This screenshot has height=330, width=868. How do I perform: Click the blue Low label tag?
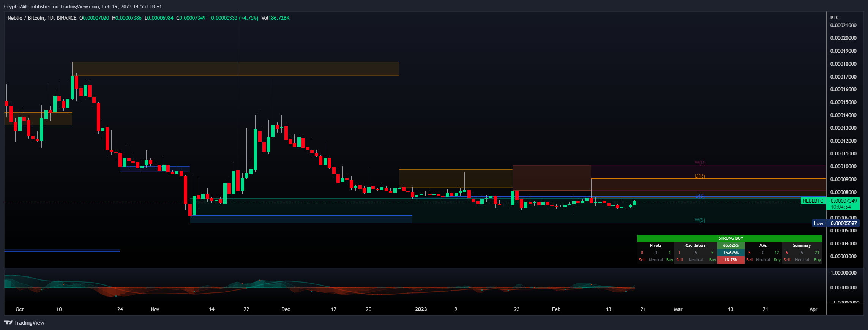(819, 223)
